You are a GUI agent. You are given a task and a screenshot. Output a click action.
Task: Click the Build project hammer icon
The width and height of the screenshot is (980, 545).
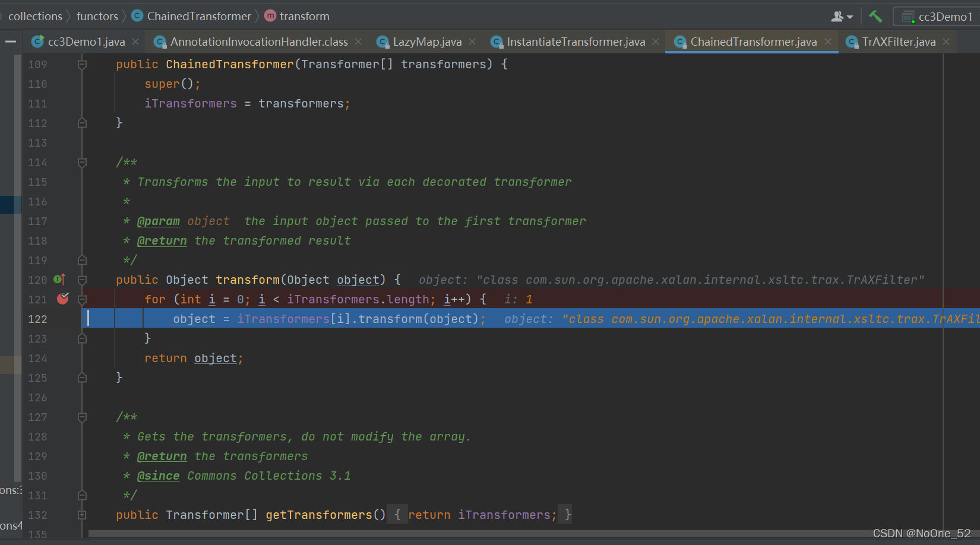tap(875, 17)
